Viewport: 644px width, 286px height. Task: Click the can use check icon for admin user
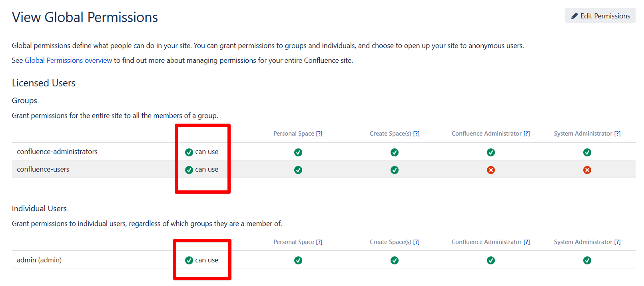click(x=189, y=260)
